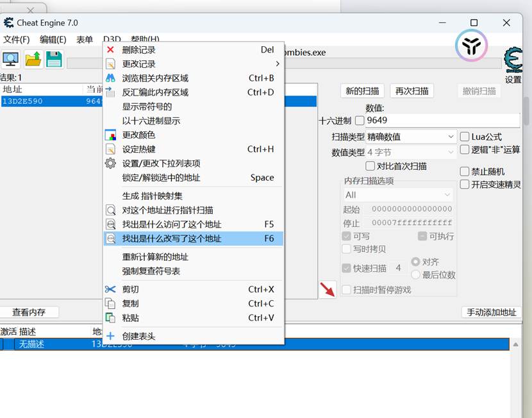Click the 手动添加地址 button

(x=491, y=312)
